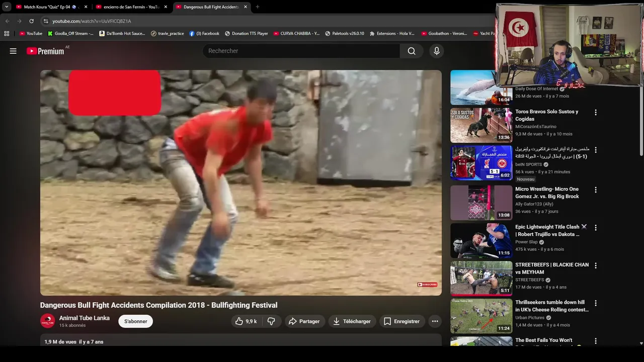Image resolution: width=644 pixels, height=362 pixels.
Task: Download video via Télécharger button
Action: pos(352,321)
